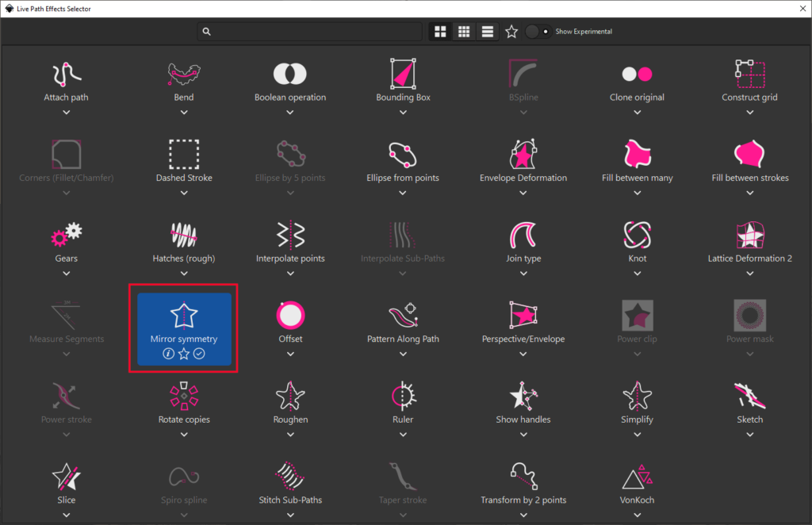Toggle the favorites filter star

[511, 31]
